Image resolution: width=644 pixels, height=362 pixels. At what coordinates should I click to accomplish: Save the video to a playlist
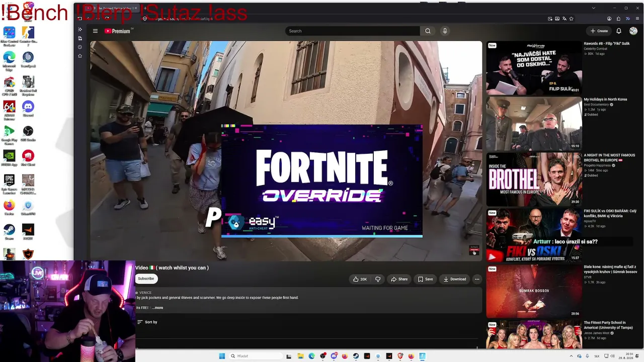pyautogui.click(x=426, y=279)
